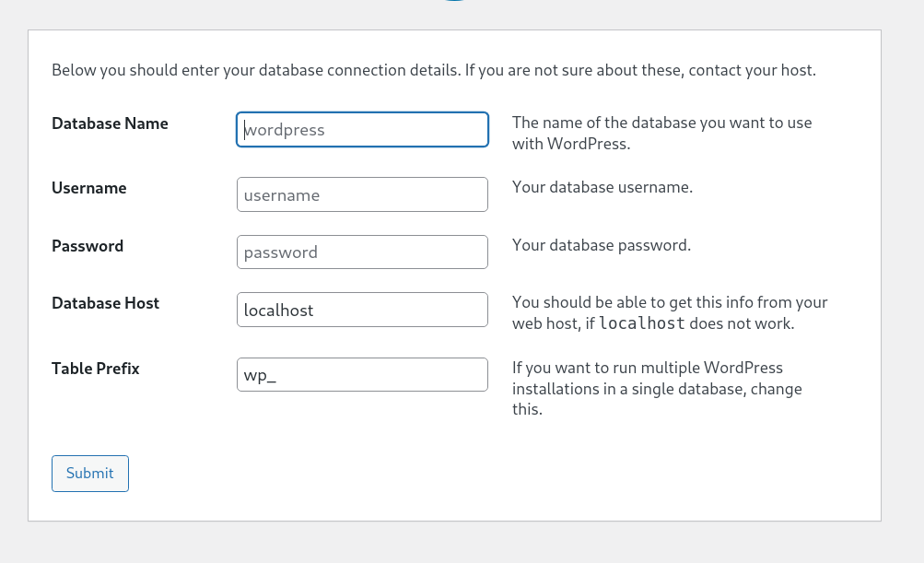Focus the Username text box
The width and height of the screenshot is (924, 563).
coord(362,194)
